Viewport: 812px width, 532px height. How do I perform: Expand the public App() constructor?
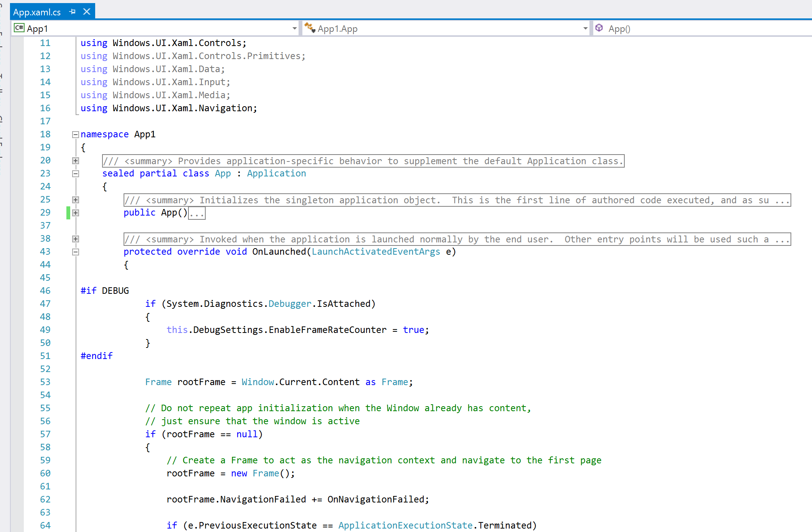point(76,213)
